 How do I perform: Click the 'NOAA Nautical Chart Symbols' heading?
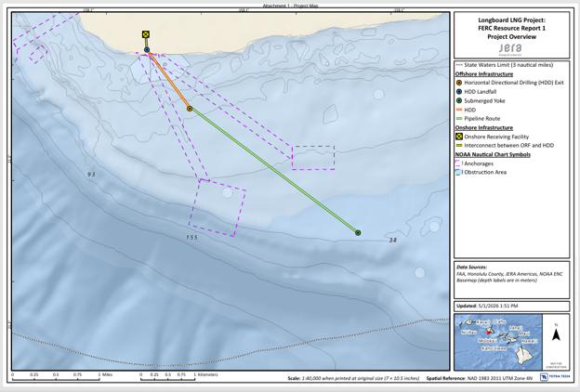493,154
